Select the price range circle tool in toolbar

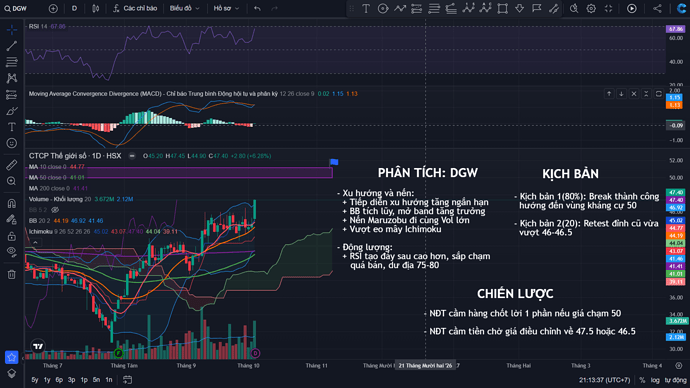pos(383,8)
